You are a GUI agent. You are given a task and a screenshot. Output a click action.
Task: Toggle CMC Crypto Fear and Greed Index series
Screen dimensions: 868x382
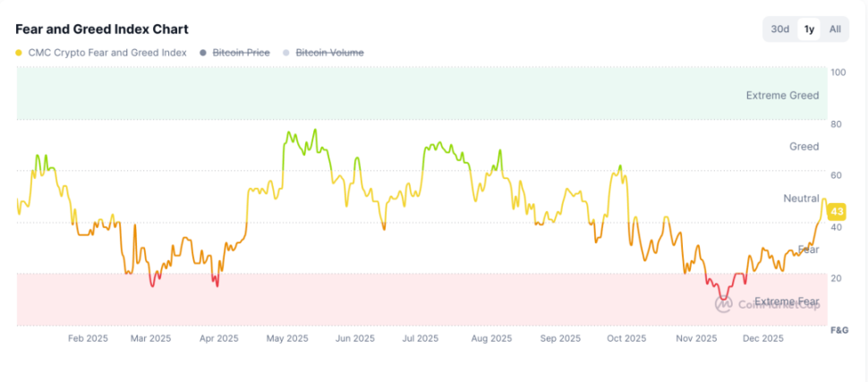click(107, 53)
